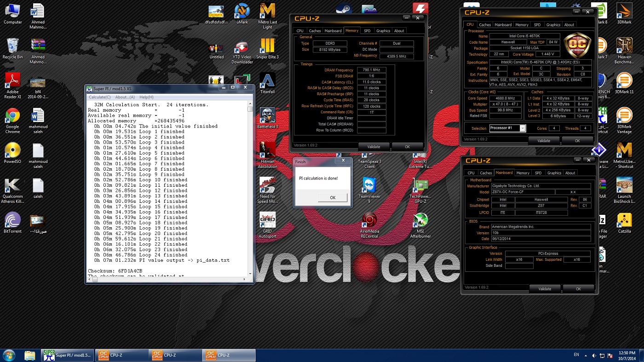Image resolution: width=644 pixels, height=362 pixels.
Task: Open Calculate menu in Super PI
Action: point(99,97)
